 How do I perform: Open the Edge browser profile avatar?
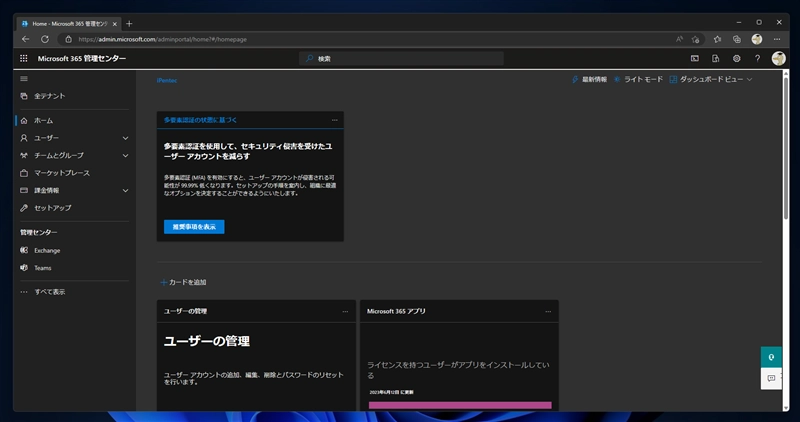point(757,39)
